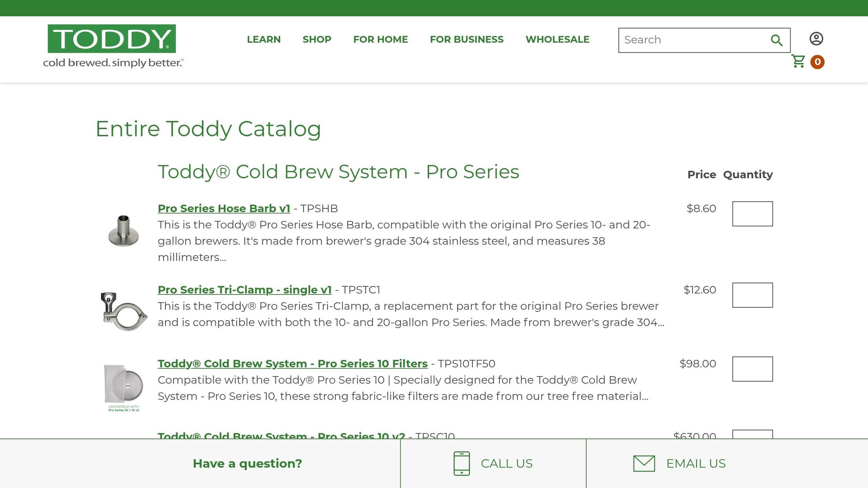Click EMAIL US text

point(696,463)
